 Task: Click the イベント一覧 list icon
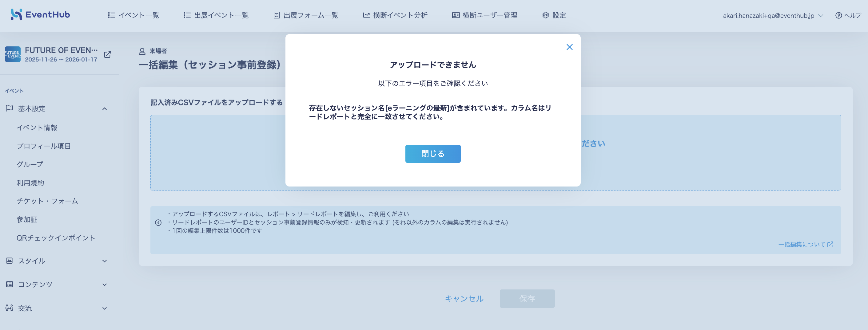(x=111, y=15)
